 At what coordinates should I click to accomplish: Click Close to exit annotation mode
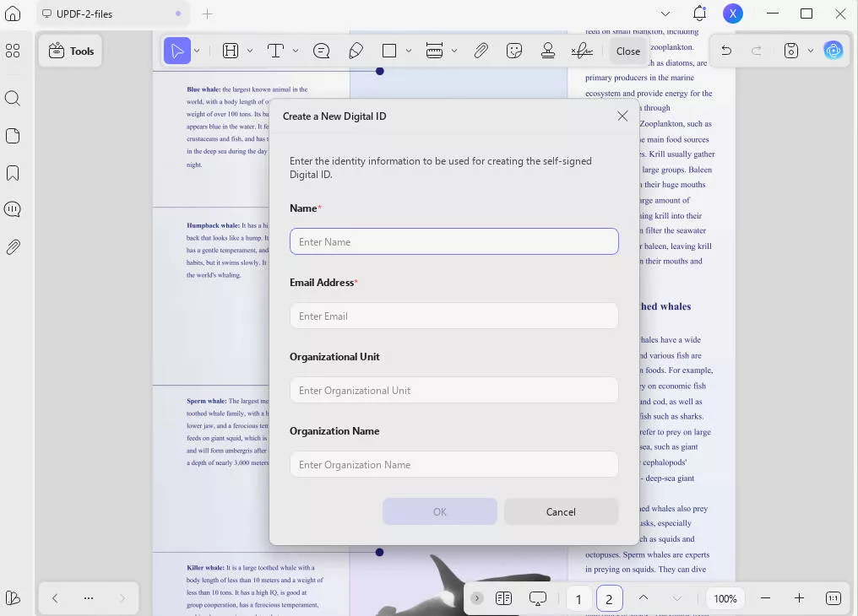pos(627,51)
